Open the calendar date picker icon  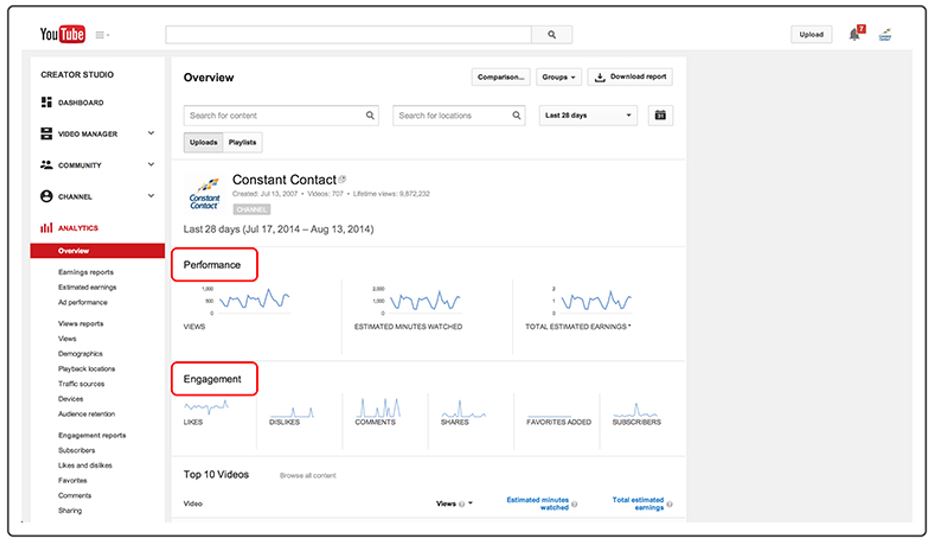pyautogui.click(x=660, y=115)
